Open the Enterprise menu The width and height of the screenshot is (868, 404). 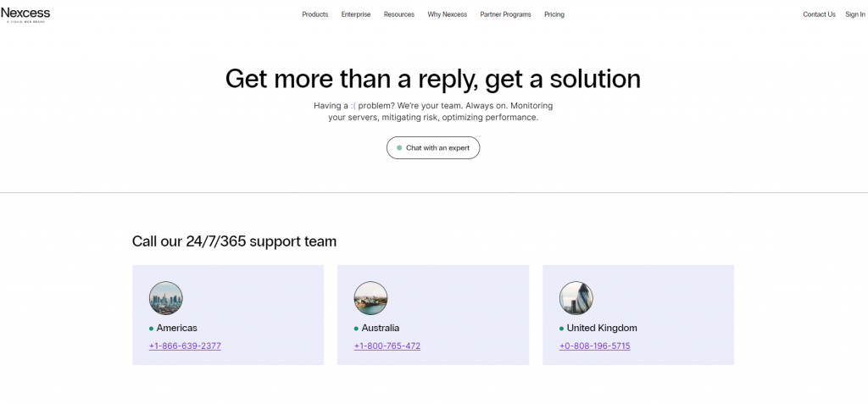click(x=356, y=14)
